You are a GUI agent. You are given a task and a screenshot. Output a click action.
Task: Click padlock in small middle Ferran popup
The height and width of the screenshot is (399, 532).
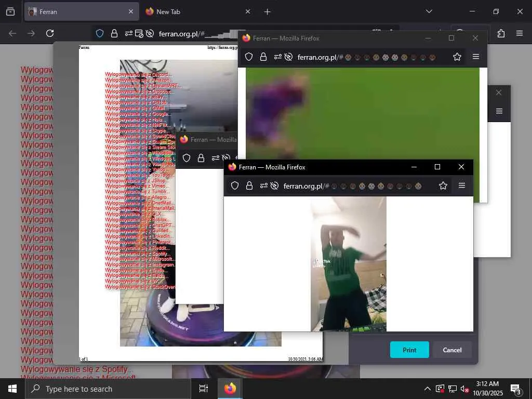[x=201, y=158]
